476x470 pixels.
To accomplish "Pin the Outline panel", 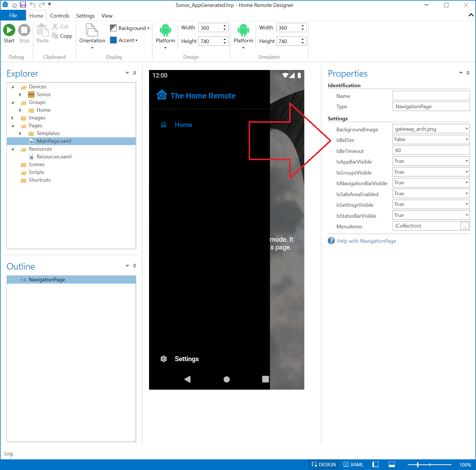I will [x=134, y=266].
